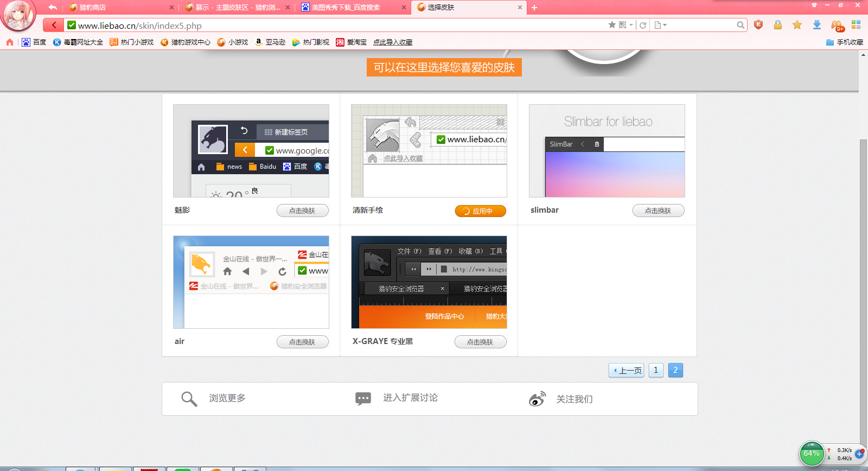Click the red back navigation arrow
This screenshot has height=471, width=868.
[x=53, y=25]
